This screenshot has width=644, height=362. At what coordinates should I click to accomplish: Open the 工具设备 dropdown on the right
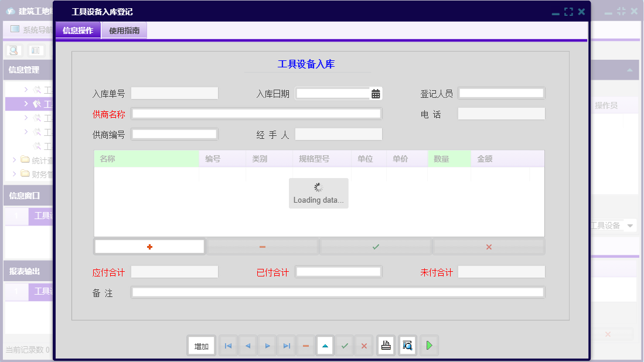click(x=630, y=225)
